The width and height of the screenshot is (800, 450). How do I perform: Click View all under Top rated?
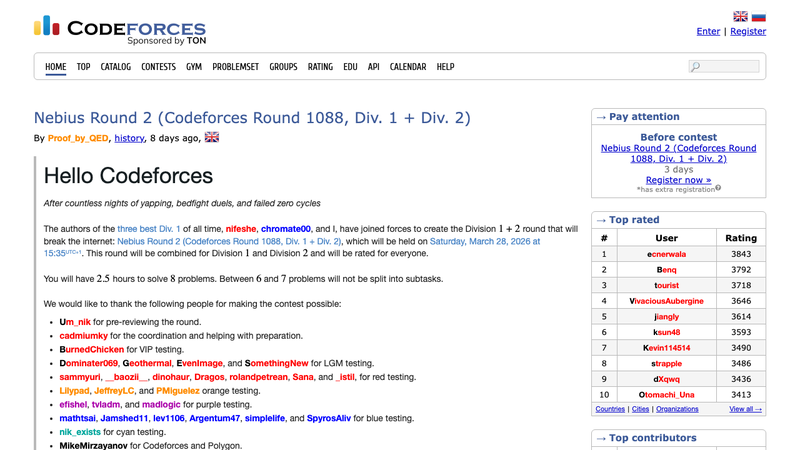[745, 409]
